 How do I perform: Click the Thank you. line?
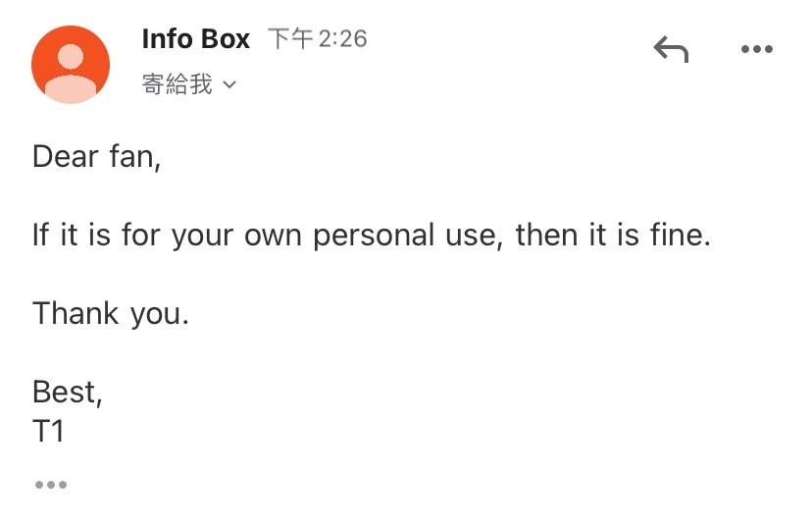(x=111, y=314)
